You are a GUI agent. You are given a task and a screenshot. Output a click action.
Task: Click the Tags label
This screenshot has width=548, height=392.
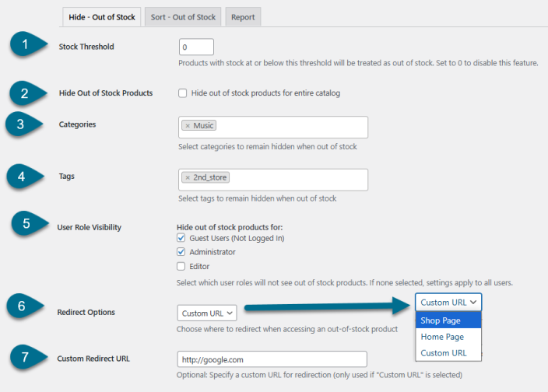pos(66,177)
